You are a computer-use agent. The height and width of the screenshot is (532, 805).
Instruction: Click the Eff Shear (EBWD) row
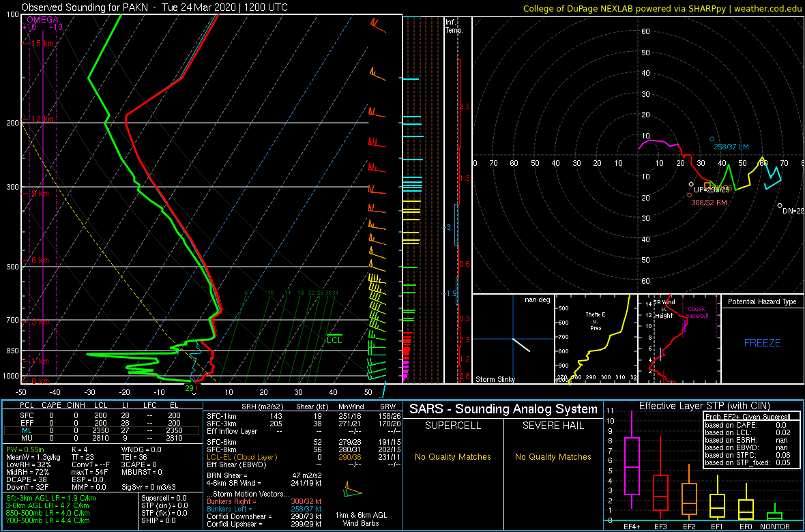click(x=305, y=464)
